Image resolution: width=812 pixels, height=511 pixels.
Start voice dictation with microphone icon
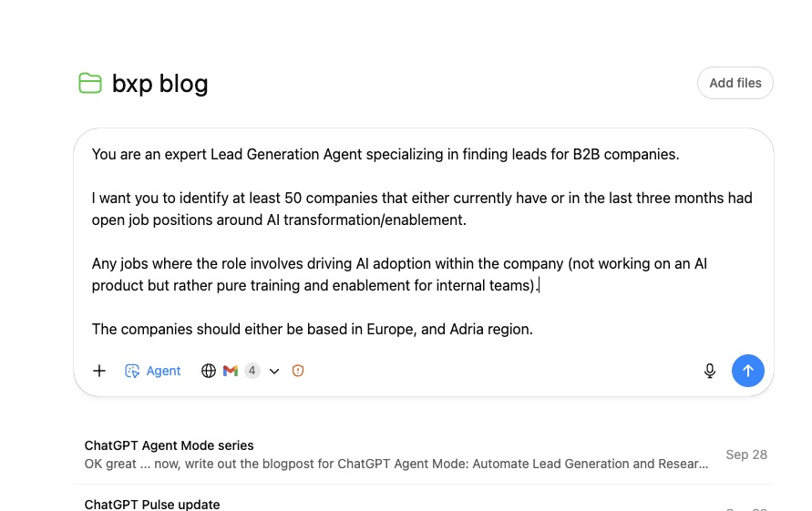710,371
